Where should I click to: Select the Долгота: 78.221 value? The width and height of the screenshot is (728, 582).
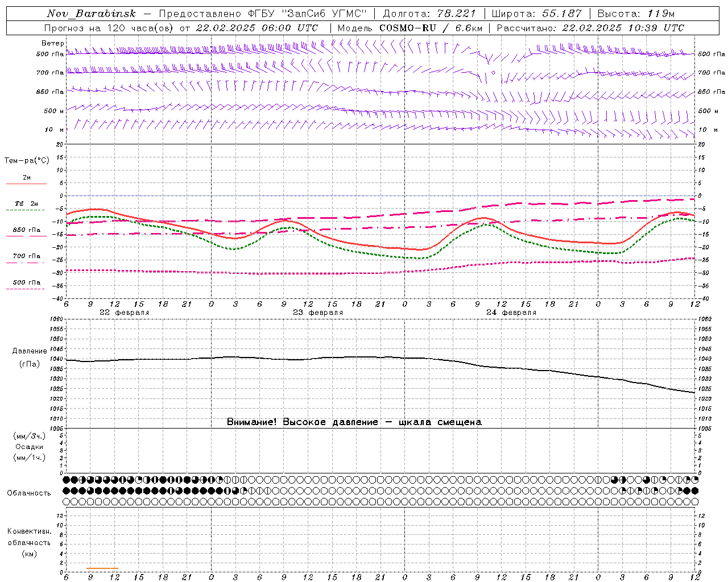point(429,14)
